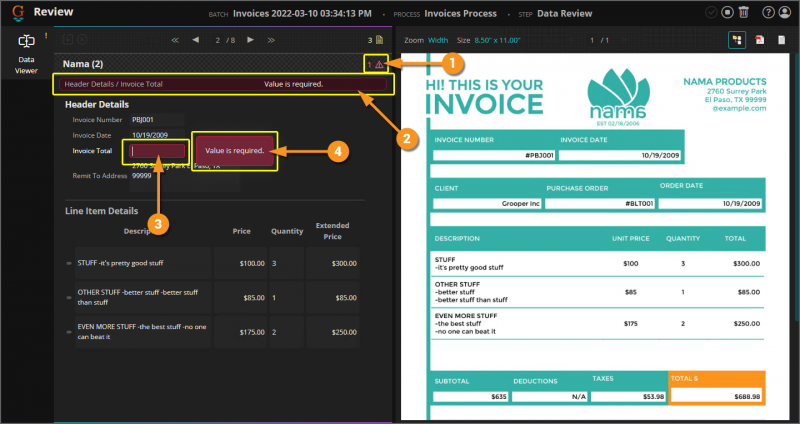Select the OTHER STUFF description cell
Image resolution: width=800 pixels, height=424 pixels.
point(143,297)
